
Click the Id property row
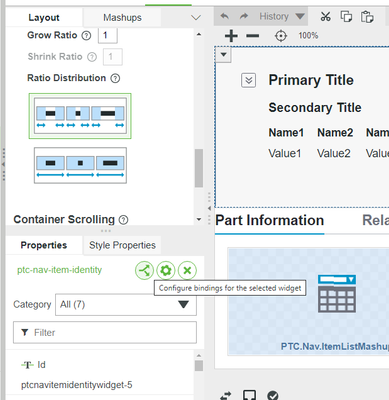pos(100,365)
